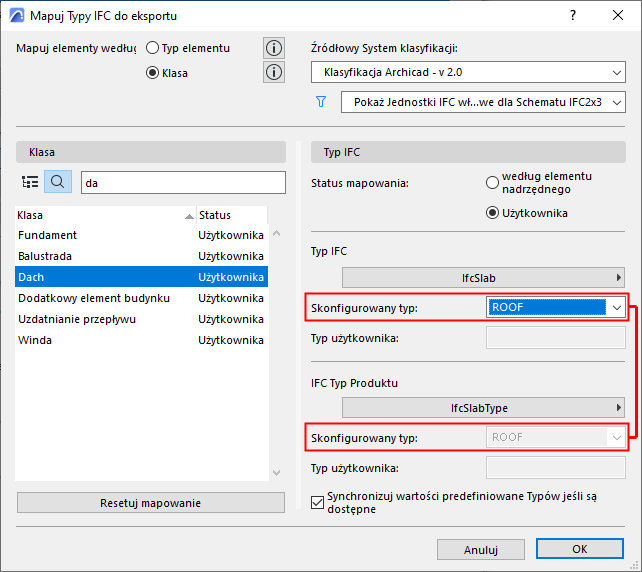Click the help question mark button
The image size is (642, 572).
[x=572, y=16]
